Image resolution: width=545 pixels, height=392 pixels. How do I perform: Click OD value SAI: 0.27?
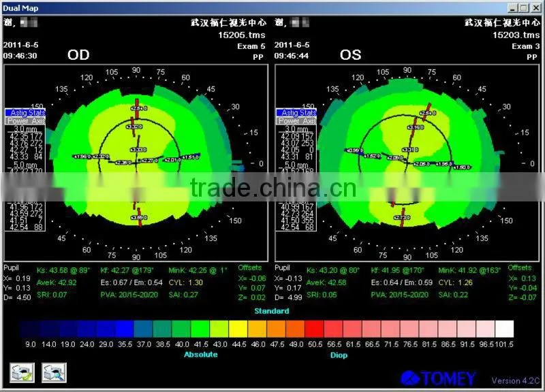point(183,295)
